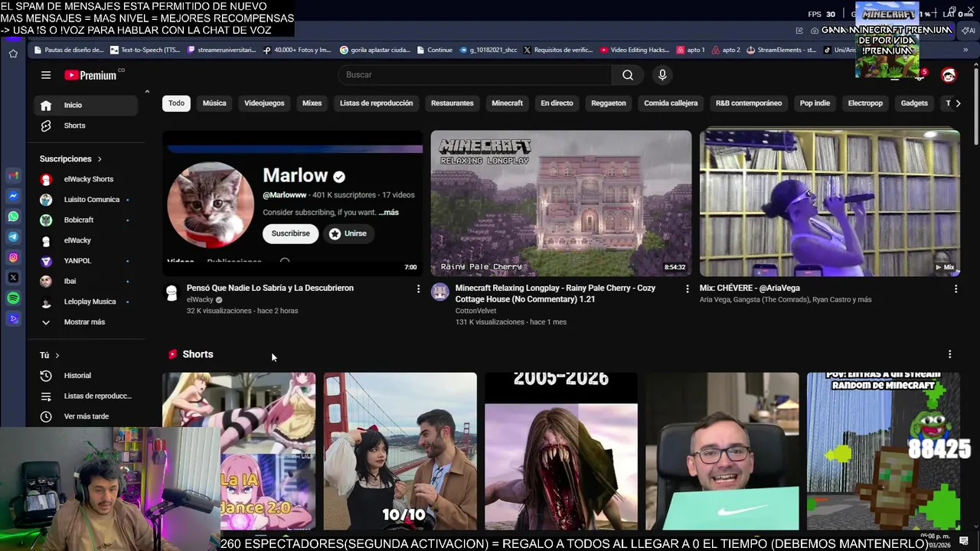
Task: Open Instagram in the browser sidebar
Action: [x=13, y=258]
